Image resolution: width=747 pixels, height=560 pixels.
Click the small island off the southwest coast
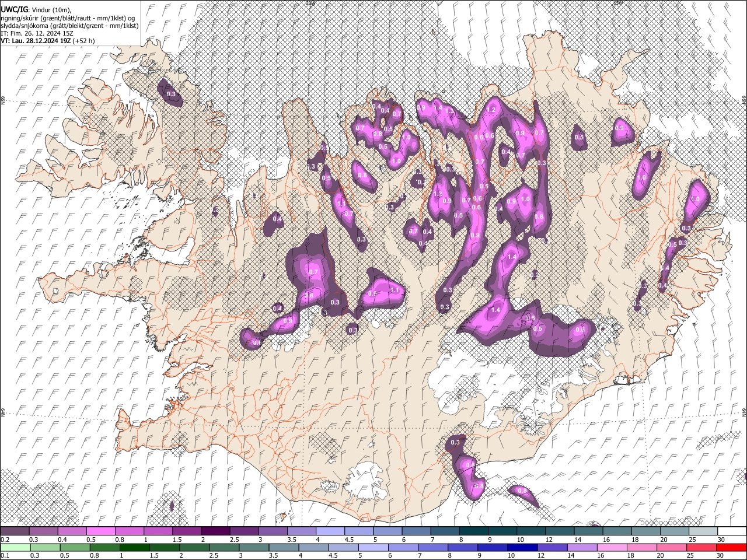tap(284, 516)
